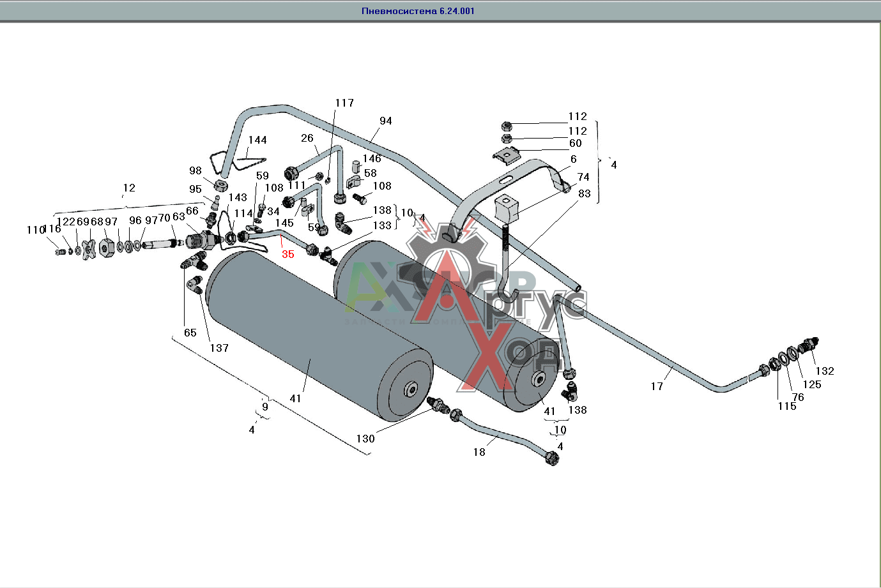Click part number 132 fitting label

tap(825, 371)
